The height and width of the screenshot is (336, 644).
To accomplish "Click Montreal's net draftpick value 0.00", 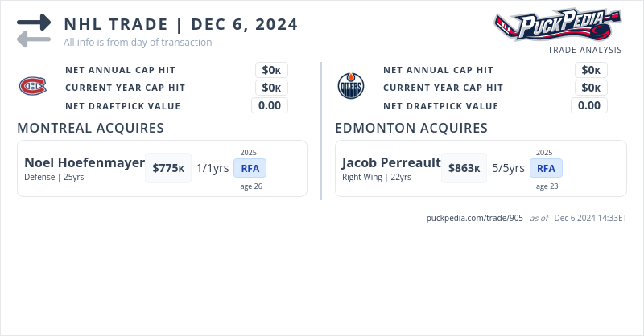I will click(x=270, y=105).
